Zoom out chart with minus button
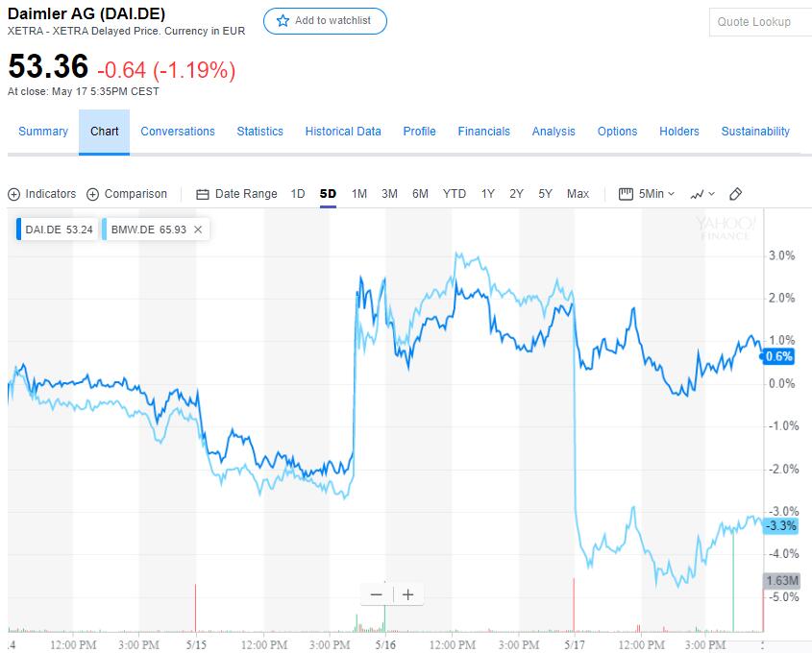Screen dimensions: 812x653 tap(376, 594)
